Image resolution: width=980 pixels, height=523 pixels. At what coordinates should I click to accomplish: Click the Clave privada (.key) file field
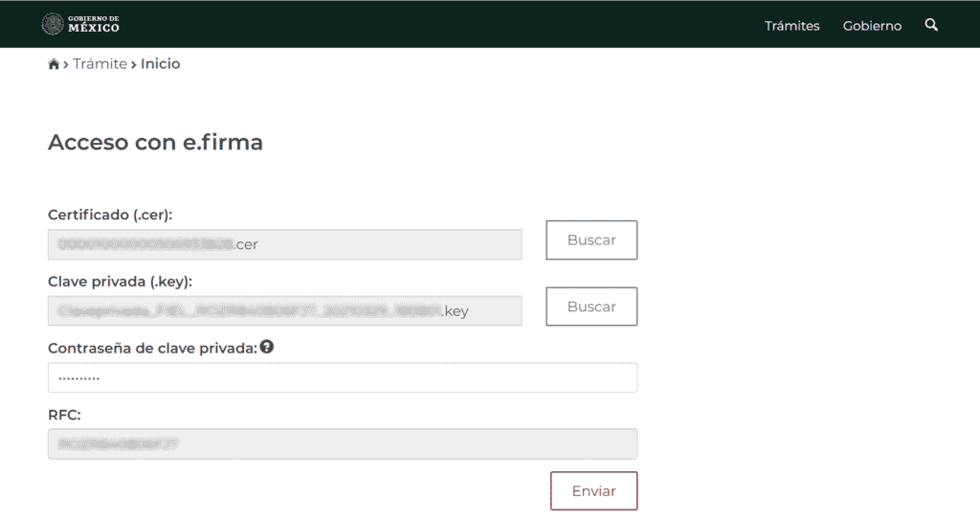click(x=284, y=310)
